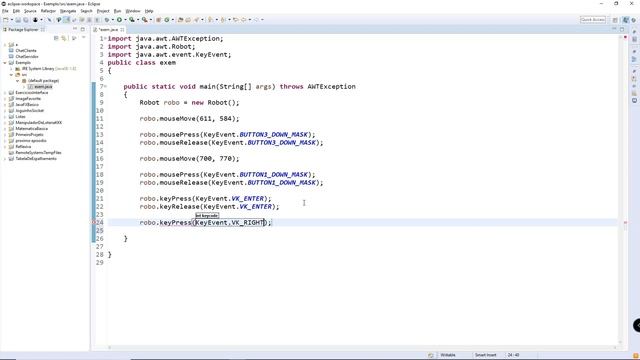The height and width of the screenshot is (360, 640).
Task: Select the ChatServidor project
Action: [27, 57]
